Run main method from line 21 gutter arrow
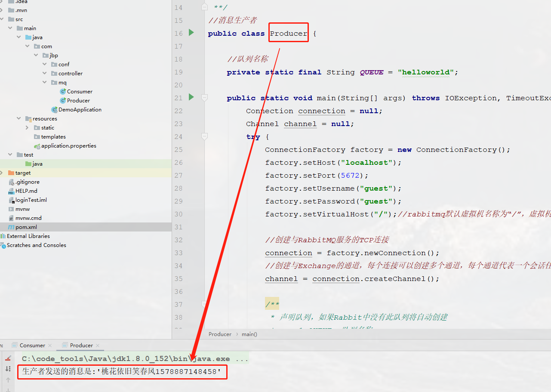The image size is (551, 392). coord(191,97)
